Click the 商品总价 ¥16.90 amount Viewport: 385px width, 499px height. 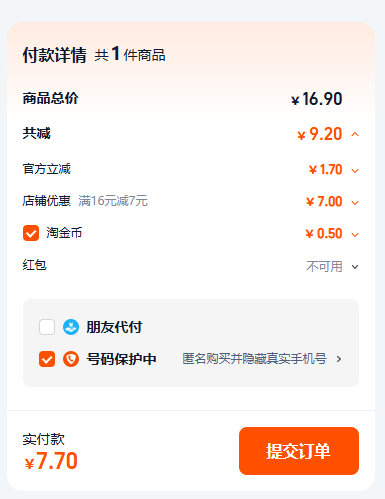pos(317,99)
